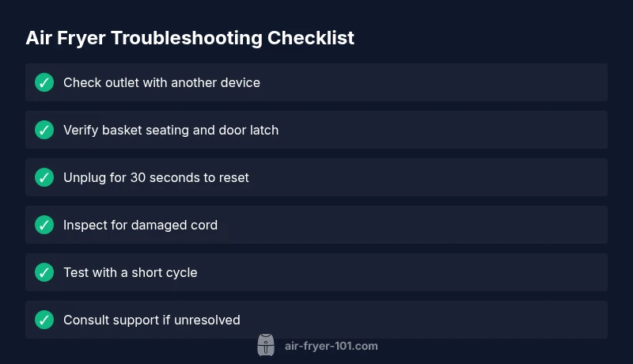633x364 pixels.
Task: Toggle the green check beside 'Check outlet with another device'
Action: 44,82
